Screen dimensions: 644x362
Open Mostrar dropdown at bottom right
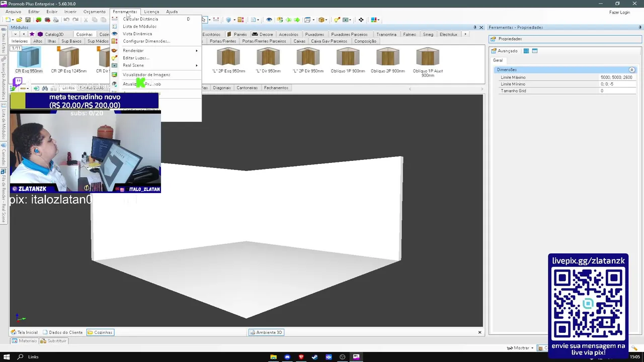tap(521, 348)
